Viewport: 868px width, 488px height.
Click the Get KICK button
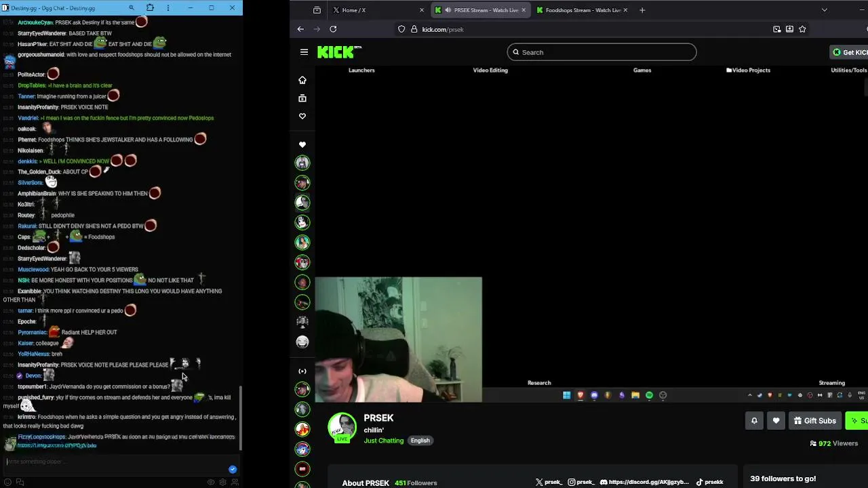(x=850, y=52)
